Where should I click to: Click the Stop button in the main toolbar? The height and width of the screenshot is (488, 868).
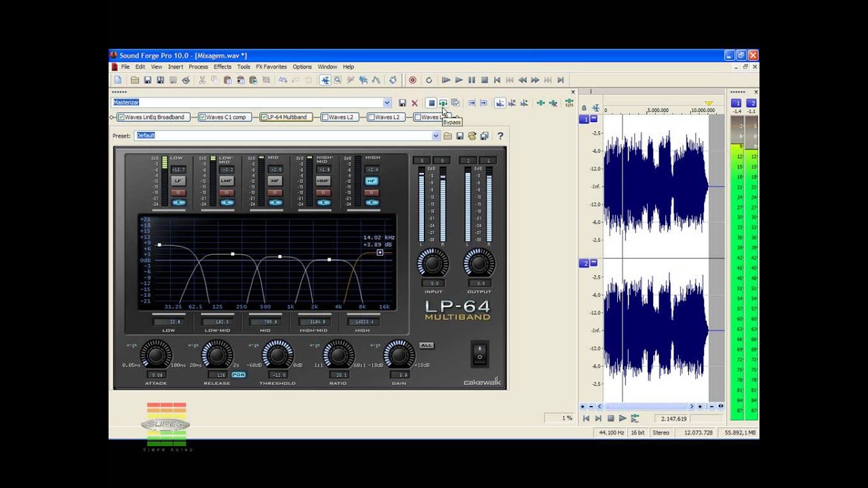tap(484, 80)
